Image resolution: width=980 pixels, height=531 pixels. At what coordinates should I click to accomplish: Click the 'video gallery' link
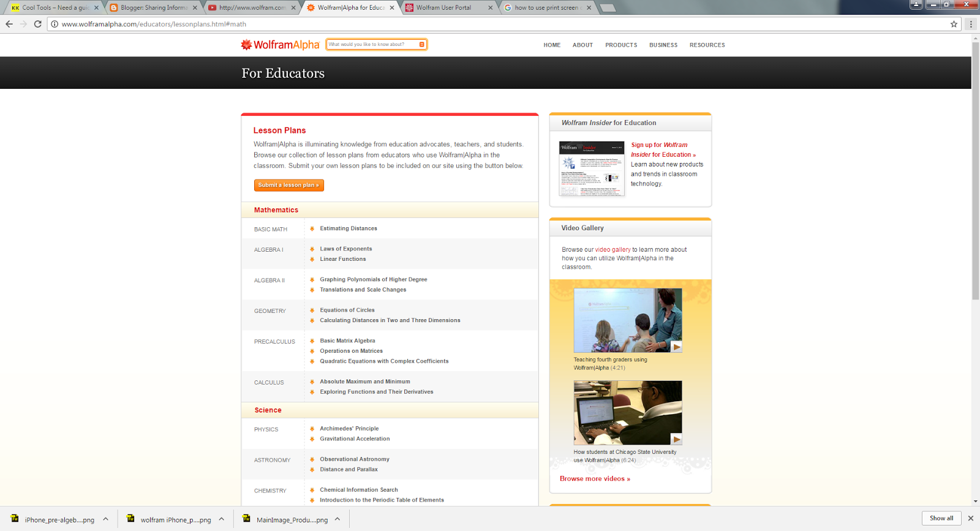tap(612, 250)
